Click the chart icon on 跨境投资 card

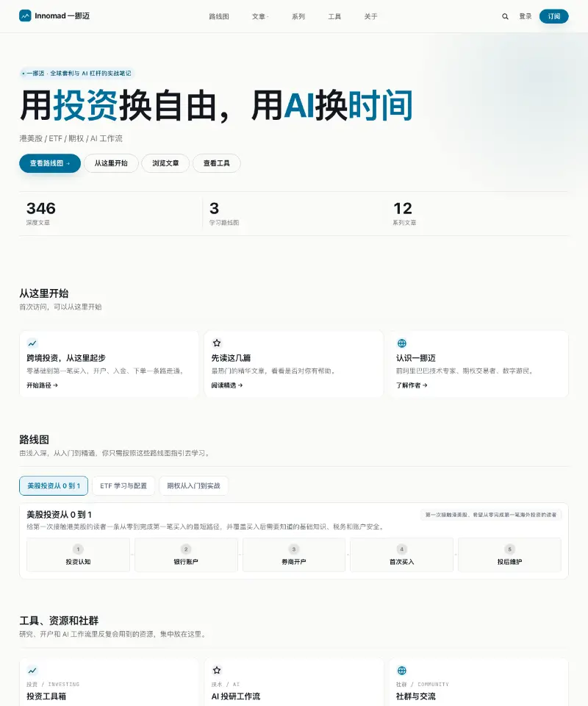(x=32, y=343)
